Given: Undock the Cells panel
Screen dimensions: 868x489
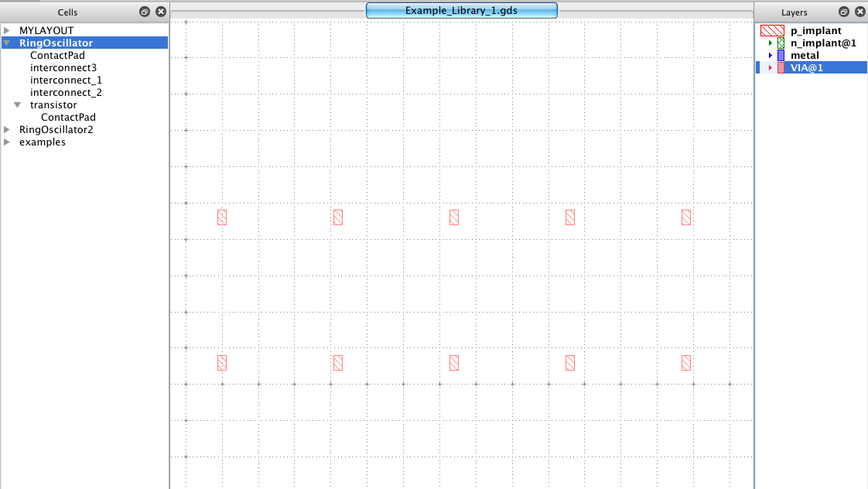Looking at the screenshot, I should 145,12.
